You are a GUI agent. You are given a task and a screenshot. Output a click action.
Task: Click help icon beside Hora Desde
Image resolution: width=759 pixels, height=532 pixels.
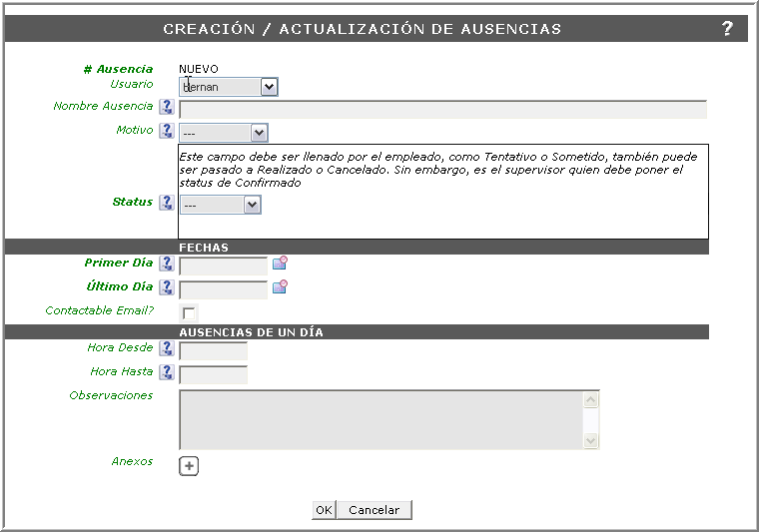pyautogui.click(x=167, y=348)
